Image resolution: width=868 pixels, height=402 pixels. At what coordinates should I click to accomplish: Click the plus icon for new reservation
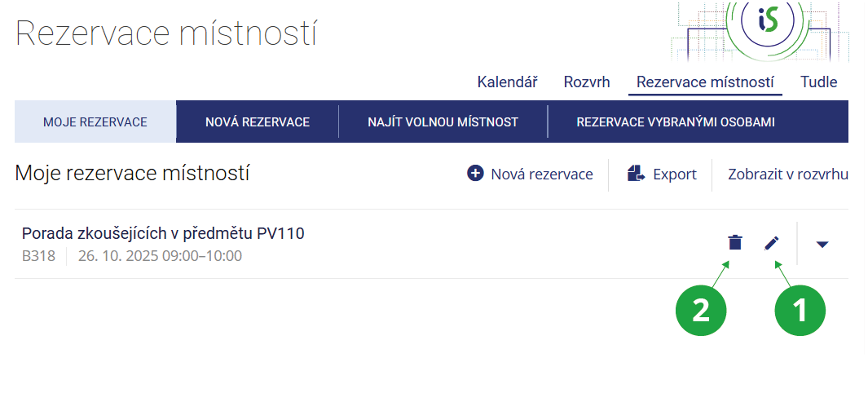click(x=475, y=174)
